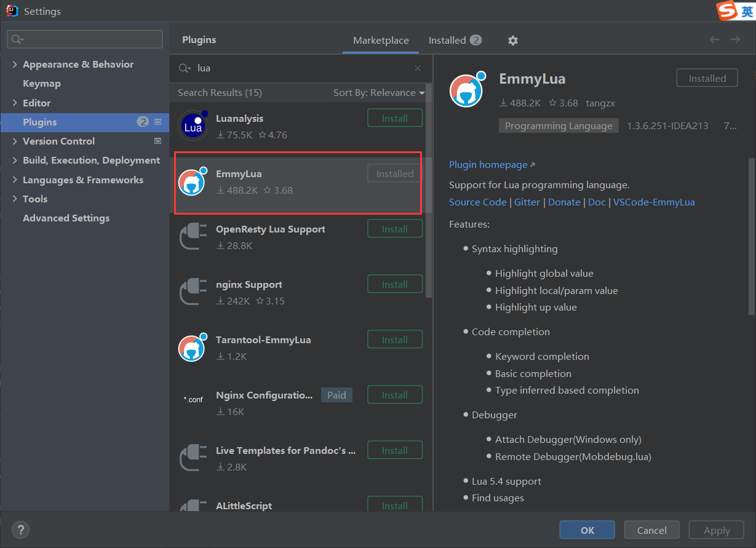Switch to the Marketplace tab
This screenshot has width=756, height=548.
click(381, 40)
